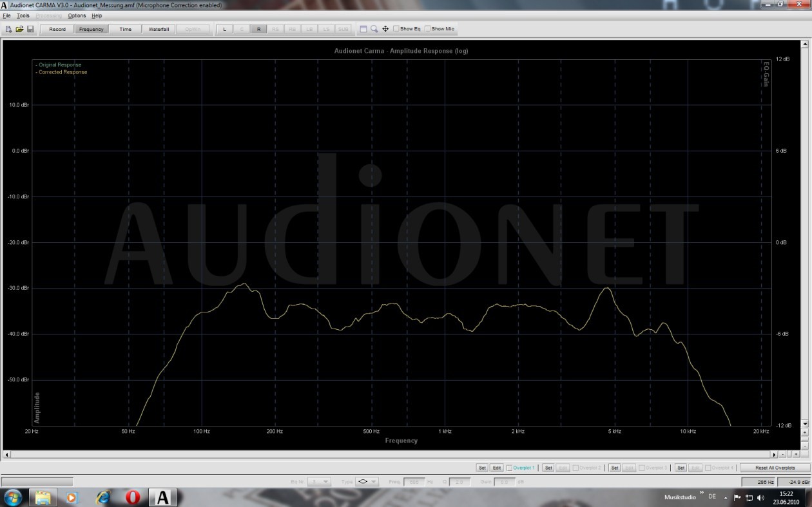The height and width of the screenshot is (507, 812).
Task: Open Windows Explorer from taskbar
Action: (x=43, y=497)
